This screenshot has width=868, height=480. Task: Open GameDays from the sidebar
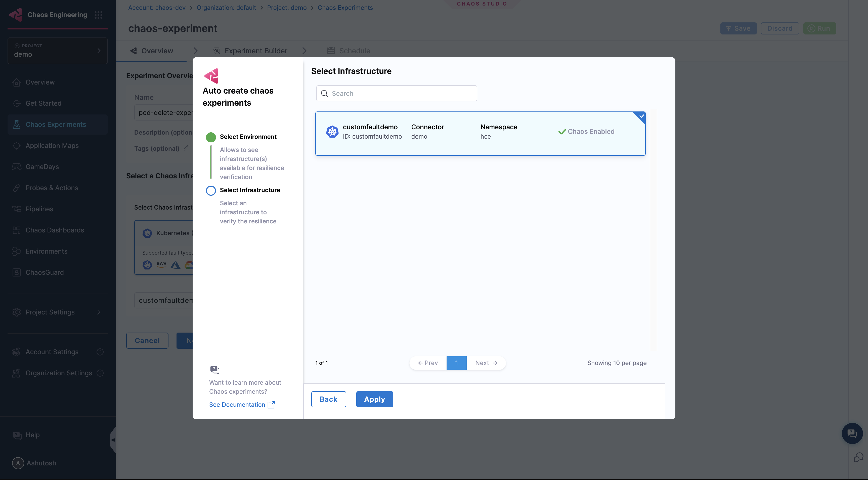tap(41, 167)
